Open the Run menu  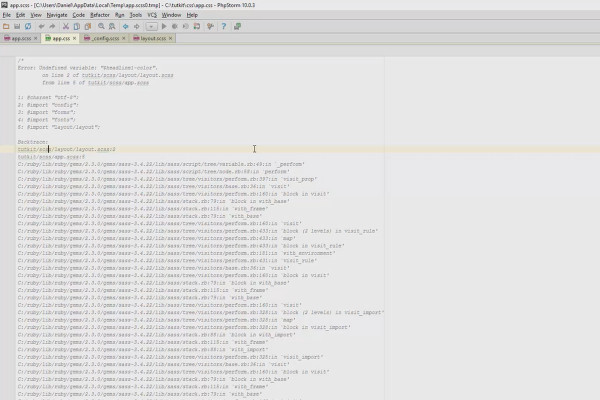(x=119, y=15)
